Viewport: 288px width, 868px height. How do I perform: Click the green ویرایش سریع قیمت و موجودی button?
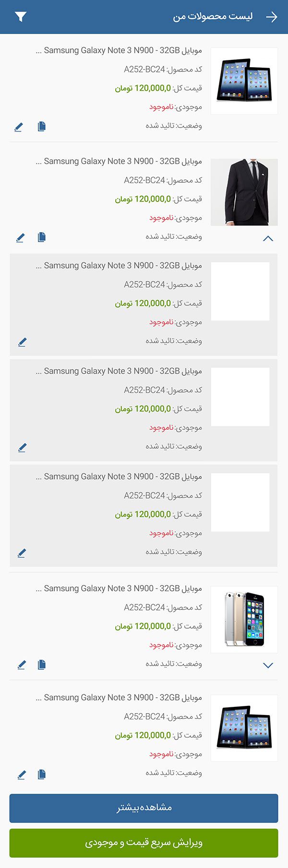tap(144, 843)
